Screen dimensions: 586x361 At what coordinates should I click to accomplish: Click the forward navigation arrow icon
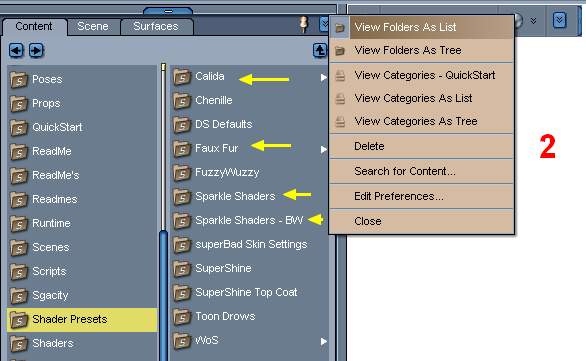37,50
